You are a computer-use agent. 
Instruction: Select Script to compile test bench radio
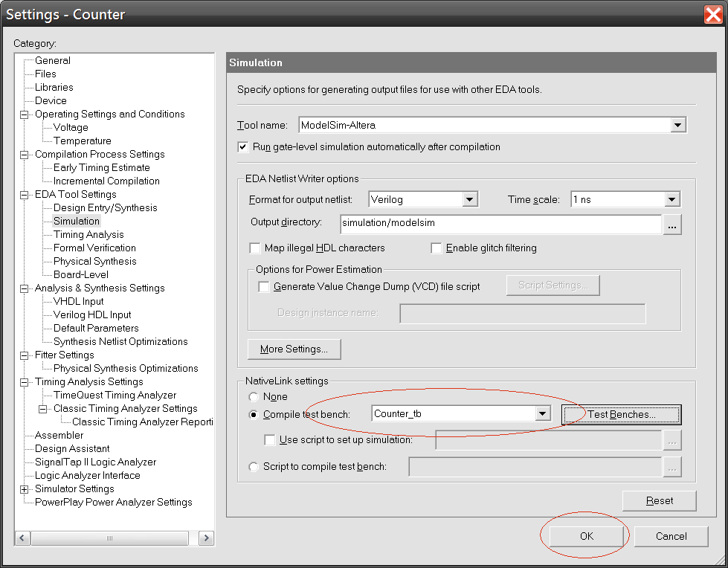pos(254,467)
